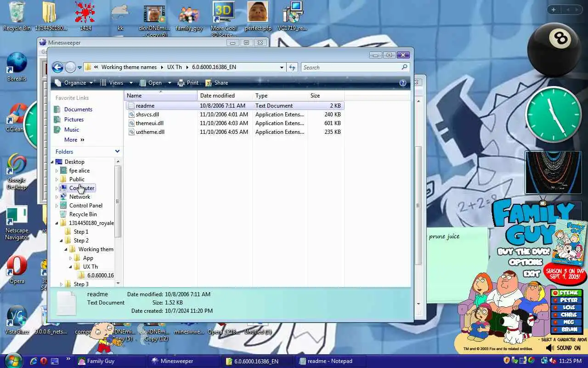
Task: Select the Netscape Navigator desktop icon
Action: [x=17, y=224]
